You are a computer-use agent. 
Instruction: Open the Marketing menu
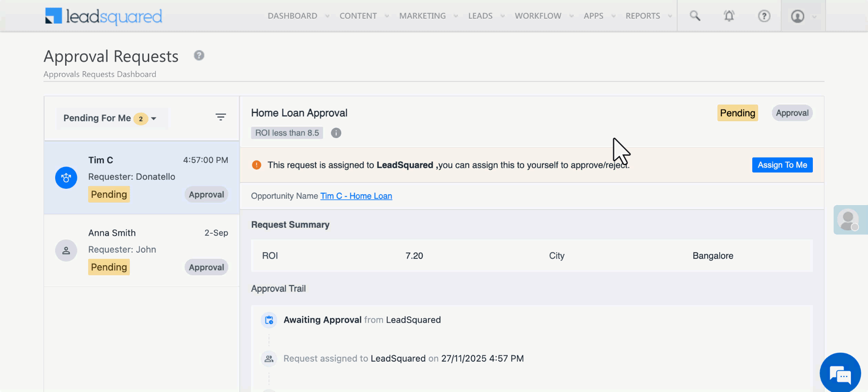[422, 16]
